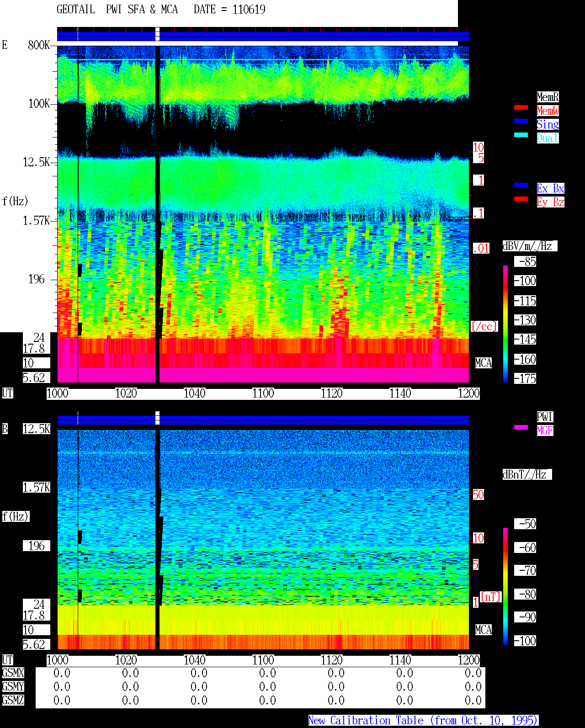Click the MCA label beside E spectrogram
The image size is (585, 728).
[484, 363]
